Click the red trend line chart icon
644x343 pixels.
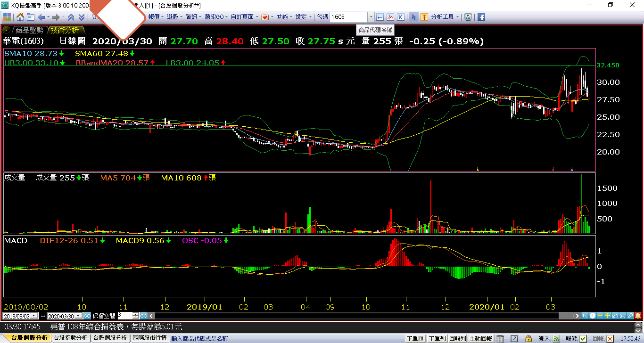[x=390, y=17]
